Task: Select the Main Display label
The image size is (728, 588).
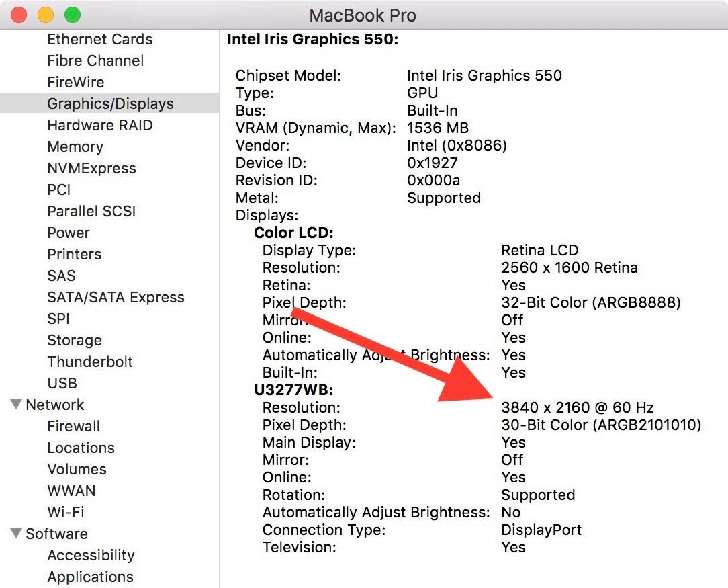Action: (309, 442)
